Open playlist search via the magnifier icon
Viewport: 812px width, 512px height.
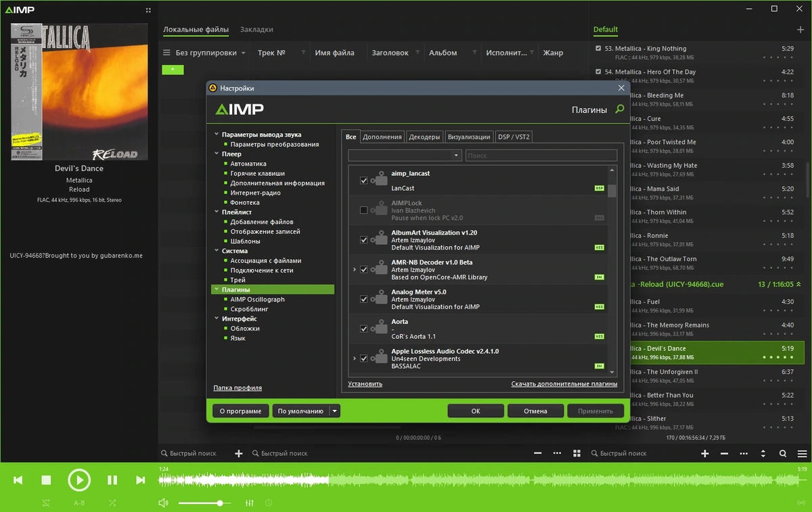click(x=783, y=454)
